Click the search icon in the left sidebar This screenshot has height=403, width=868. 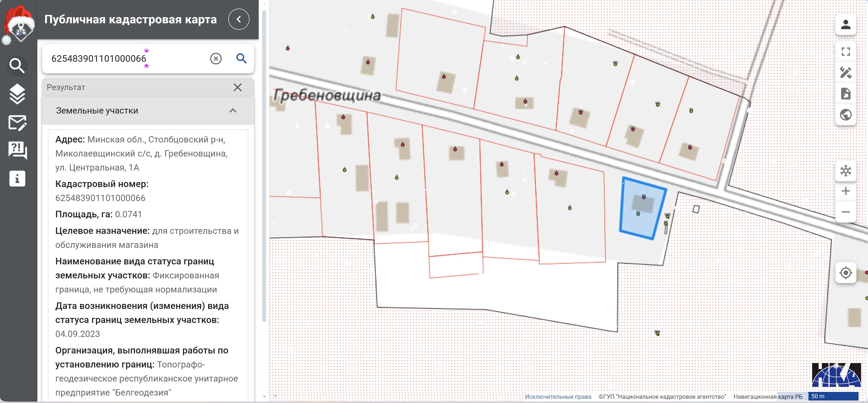(17, 65)
